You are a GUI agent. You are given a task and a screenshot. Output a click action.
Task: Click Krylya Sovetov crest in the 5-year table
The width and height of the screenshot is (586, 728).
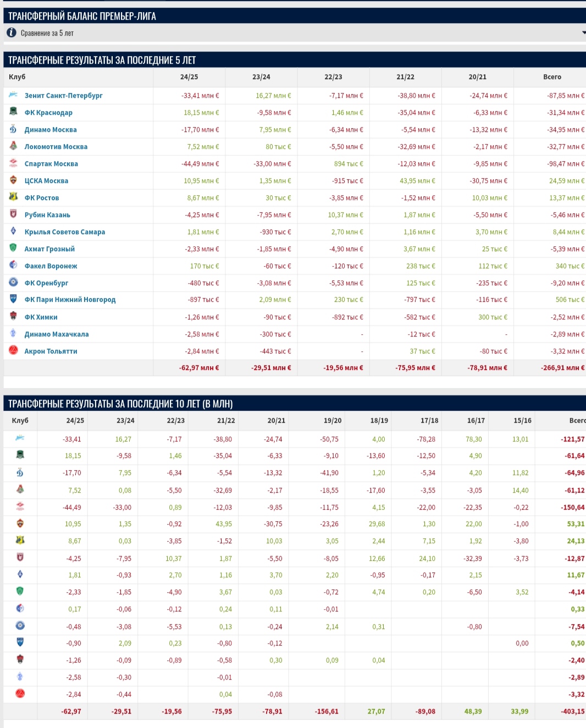pos(13,231)
